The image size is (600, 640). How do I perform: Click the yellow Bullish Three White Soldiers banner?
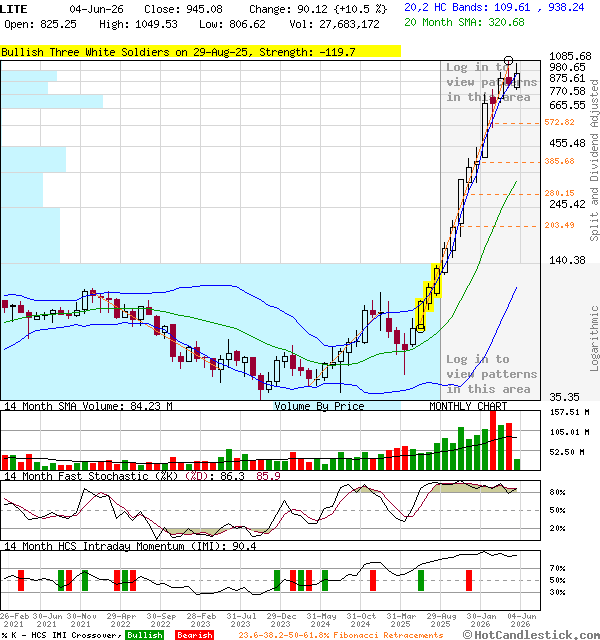[x=200, y=52]
